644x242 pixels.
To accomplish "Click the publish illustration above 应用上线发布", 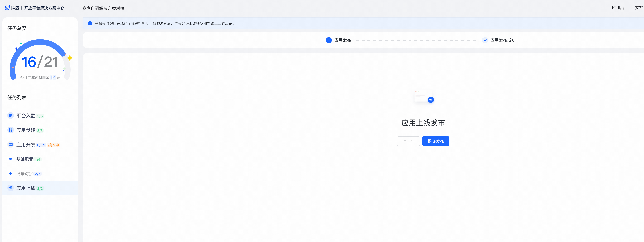I will click(424, 97).
